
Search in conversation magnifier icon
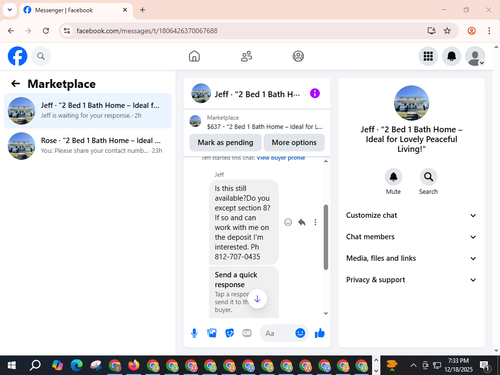coord(428,177)
